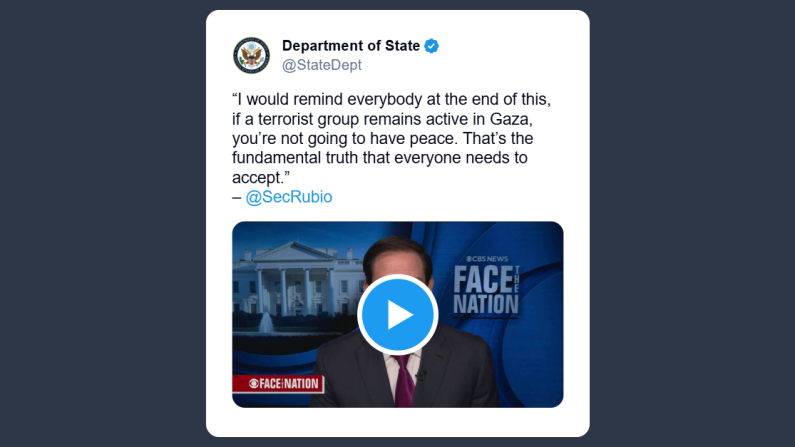Open the Department of State profile name
The height and width of the screenshot is (447, 795).
350,46
